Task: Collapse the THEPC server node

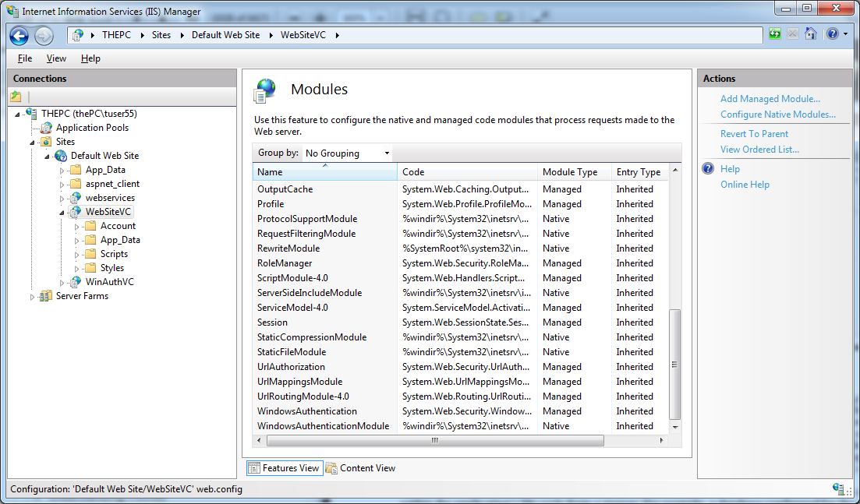Action: [18, 114]
